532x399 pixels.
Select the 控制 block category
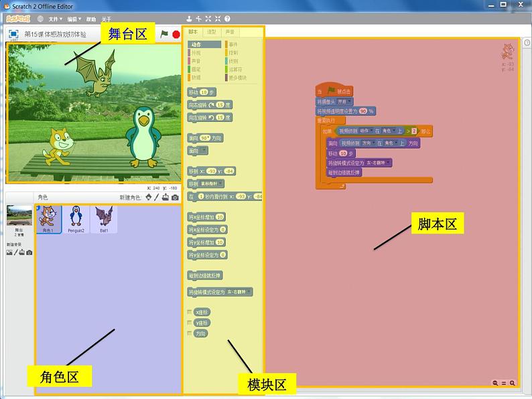pos(233,52)
